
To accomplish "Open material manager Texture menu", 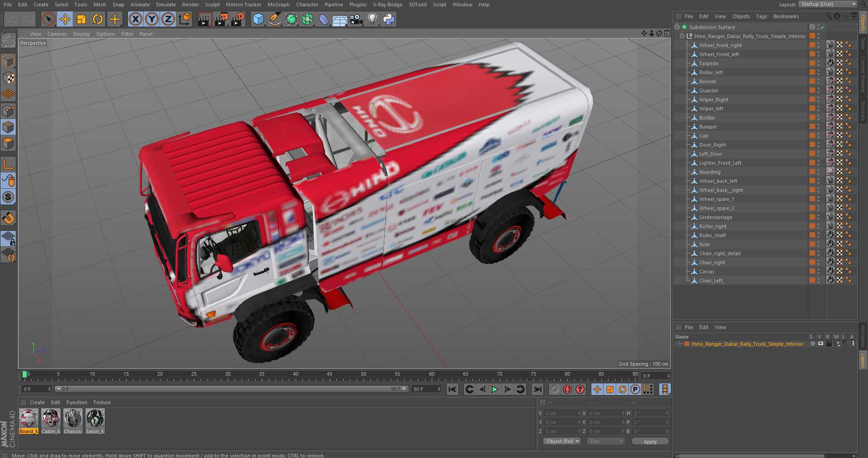I will [102, 402].
